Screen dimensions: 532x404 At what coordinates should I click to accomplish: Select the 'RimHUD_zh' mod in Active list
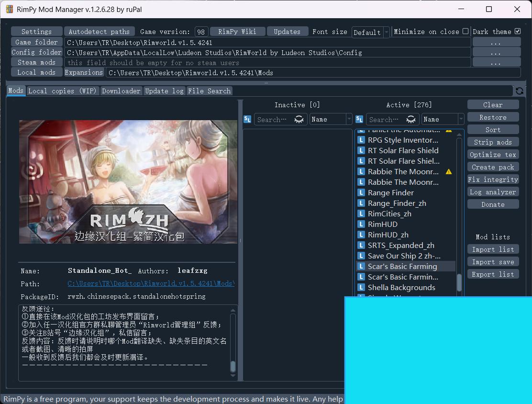click(x=406, y=235)
